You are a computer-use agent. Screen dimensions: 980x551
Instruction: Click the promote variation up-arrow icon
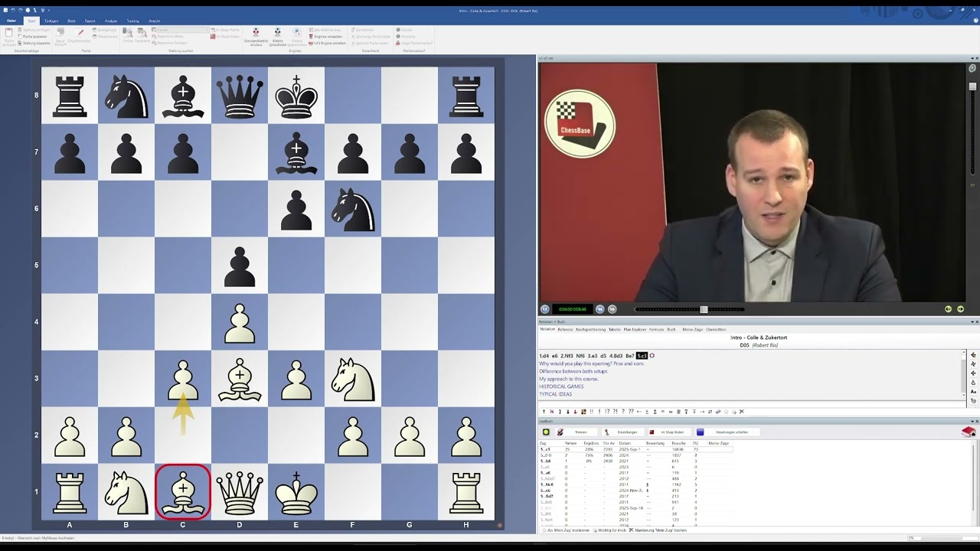(x=544, y=412)
